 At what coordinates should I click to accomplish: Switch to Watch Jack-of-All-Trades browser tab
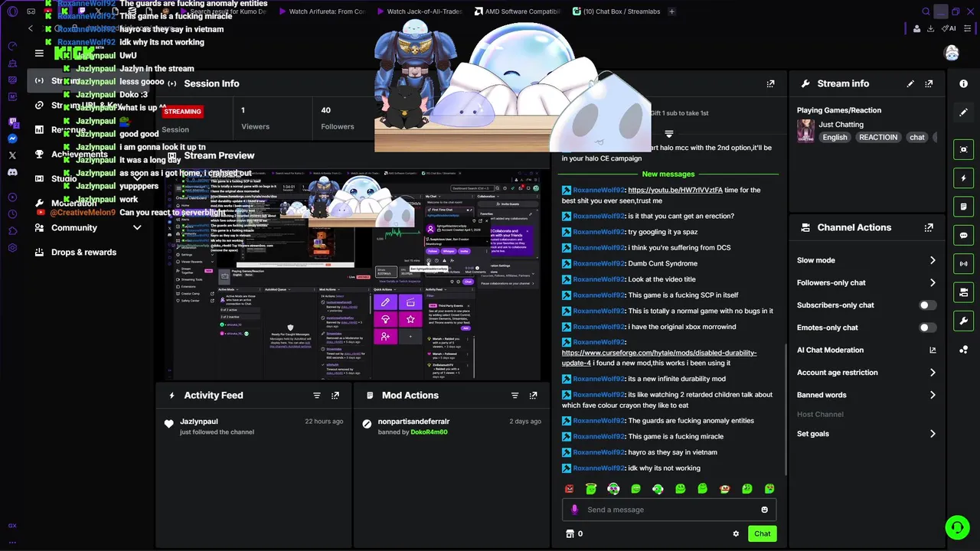coord(421,11)
